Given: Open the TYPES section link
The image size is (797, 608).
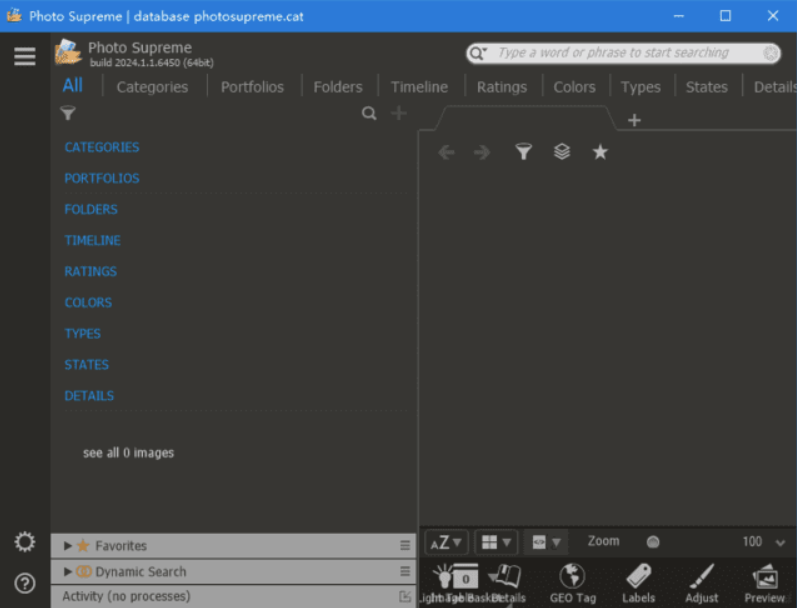Looking at the screenshot, I should click(82, 333).
